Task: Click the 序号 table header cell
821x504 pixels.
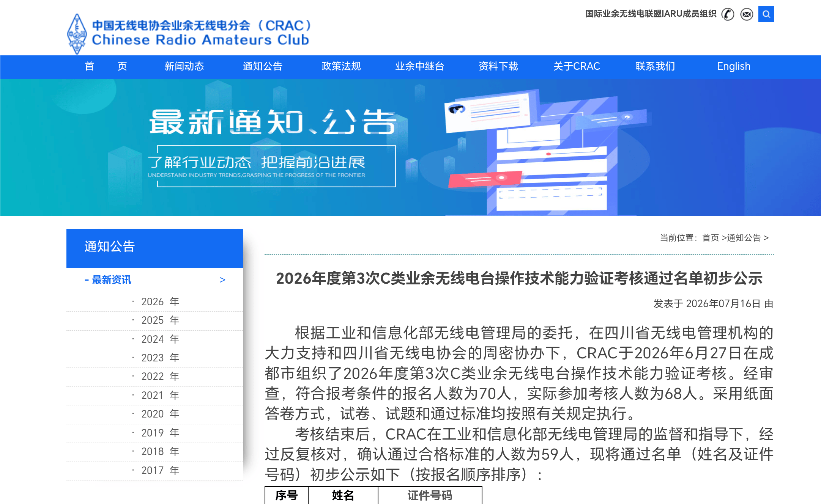Action: [x=287, y=495]
